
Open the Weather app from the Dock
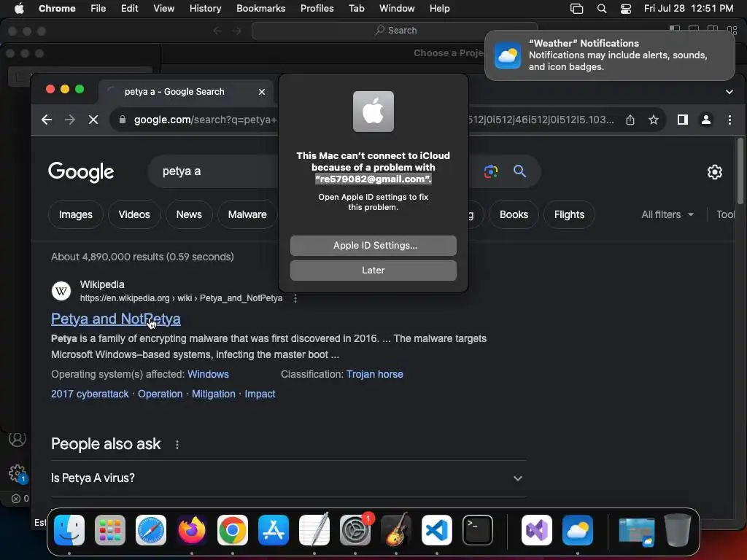click(578, 530)
